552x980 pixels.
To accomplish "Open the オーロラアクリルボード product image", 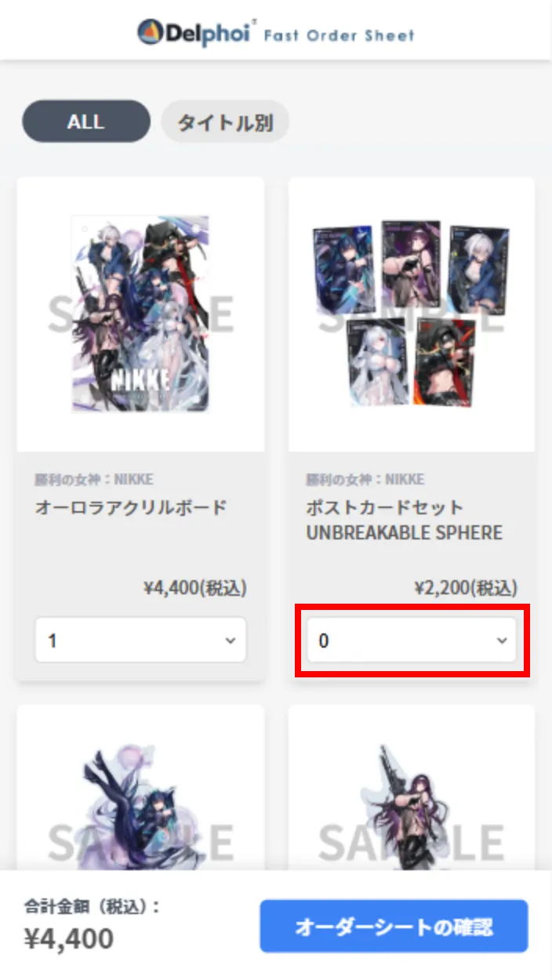I will (140, 314).
